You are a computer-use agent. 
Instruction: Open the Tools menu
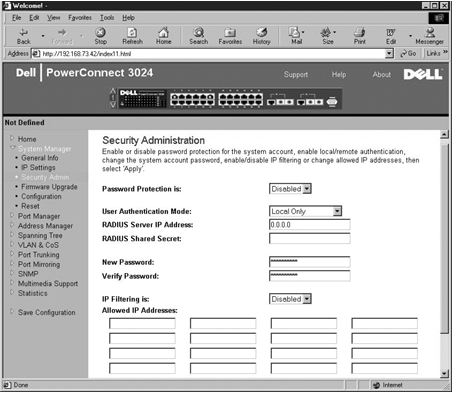point(107,18)
